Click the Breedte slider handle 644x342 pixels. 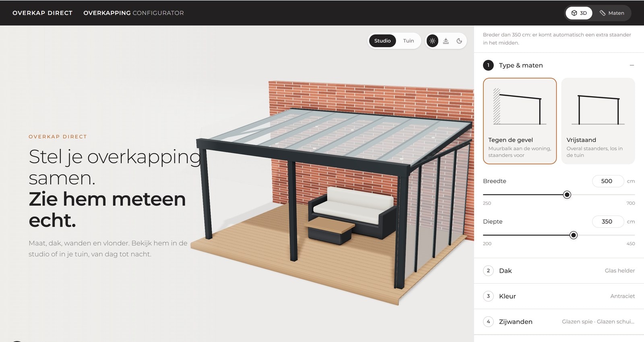567,195
